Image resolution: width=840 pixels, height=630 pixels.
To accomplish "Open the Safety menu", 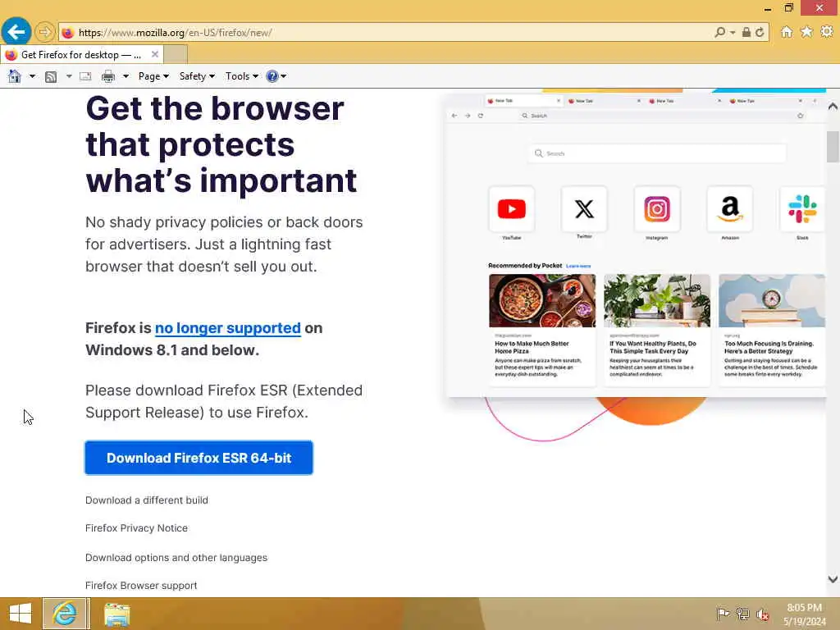I will 197,76.
